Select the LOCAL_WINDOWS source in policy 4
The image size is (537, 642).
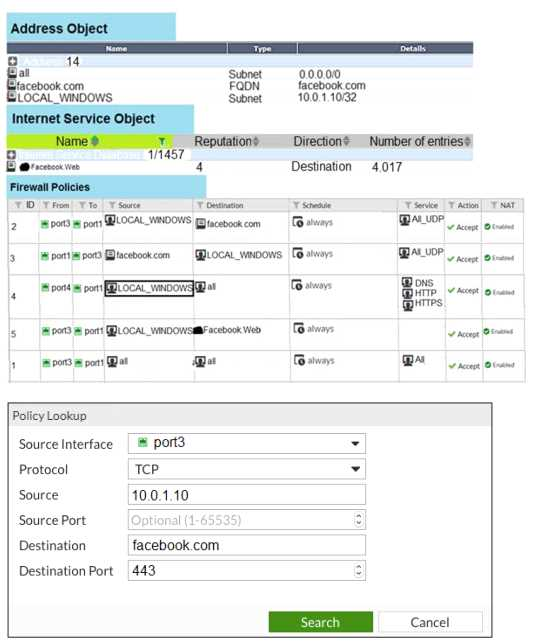click(149, 288)
